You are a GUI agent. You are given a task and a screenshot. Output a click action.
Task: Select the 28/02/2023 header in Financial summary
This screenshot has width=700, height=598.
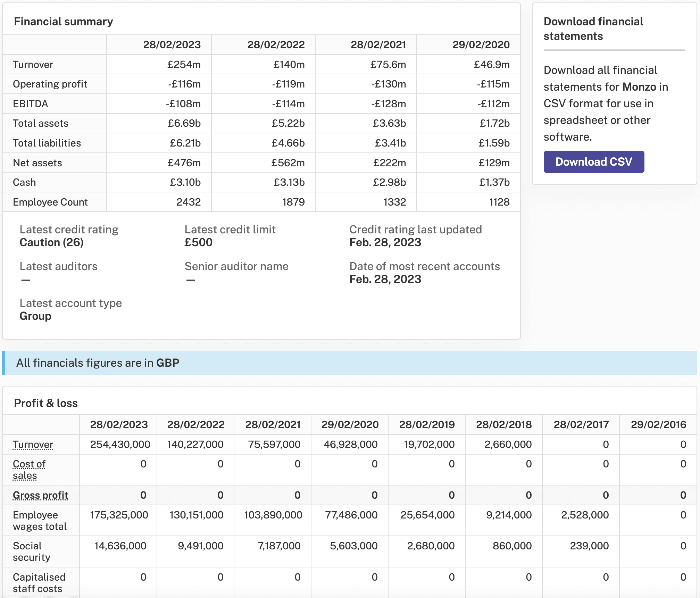click(x=172, y=45)
